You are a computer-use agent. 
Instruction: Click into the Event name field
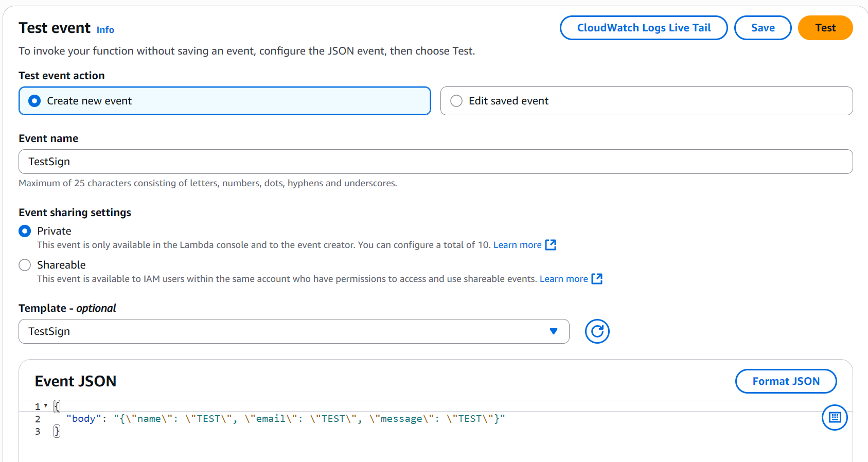click(435, 162)
